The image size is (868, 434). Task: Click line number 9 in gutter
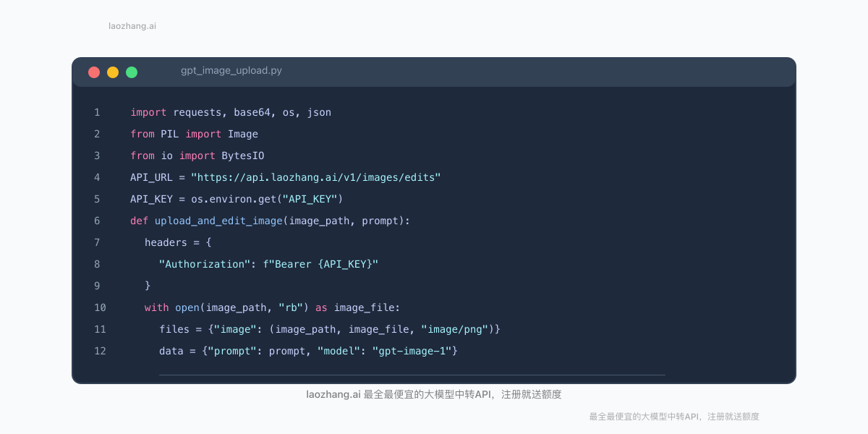tap(97, 286)
